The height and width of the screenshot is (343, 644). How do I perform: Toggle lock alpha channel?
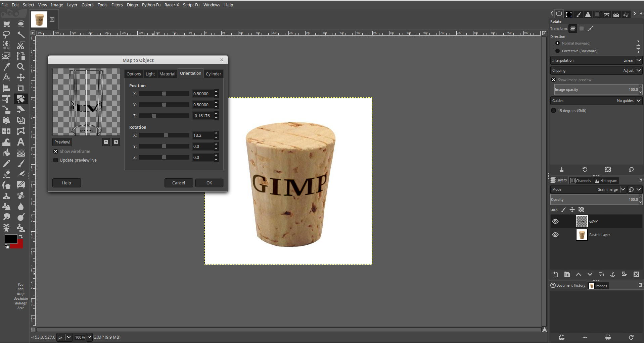(581, 210)
